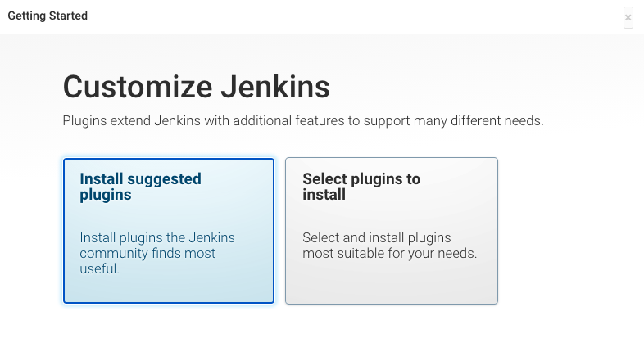Choose the Install suggested plugins option
Viewport: 644px width, 361px height.
168,231
